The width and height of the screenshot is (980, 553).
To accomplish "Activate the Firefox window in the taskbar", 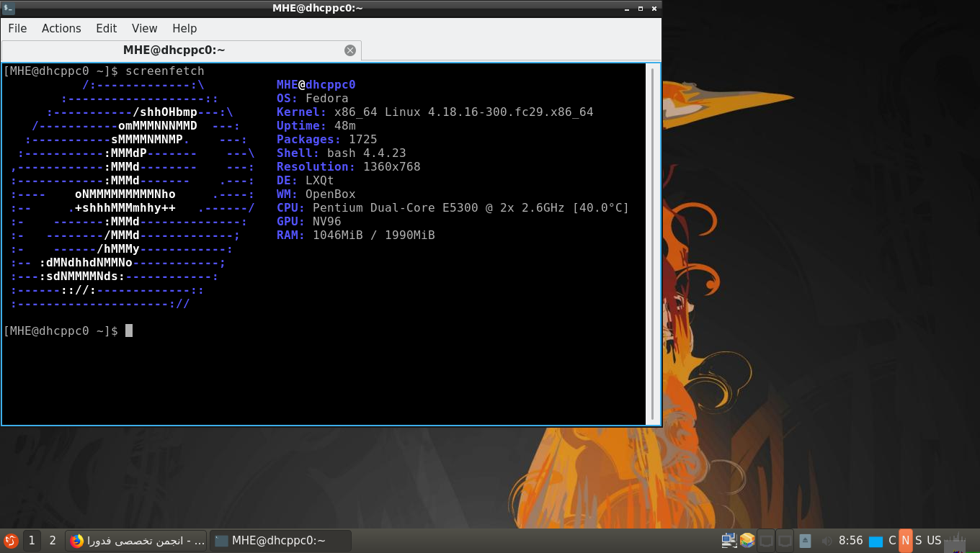I will pyautogui.click(x=136, y=540).
